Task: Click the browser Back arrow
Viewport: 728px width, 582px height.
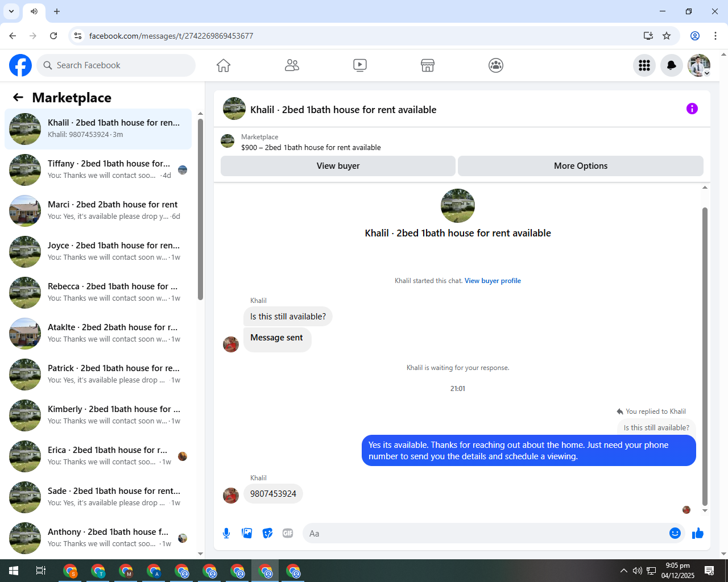Action: click(13, 36)
